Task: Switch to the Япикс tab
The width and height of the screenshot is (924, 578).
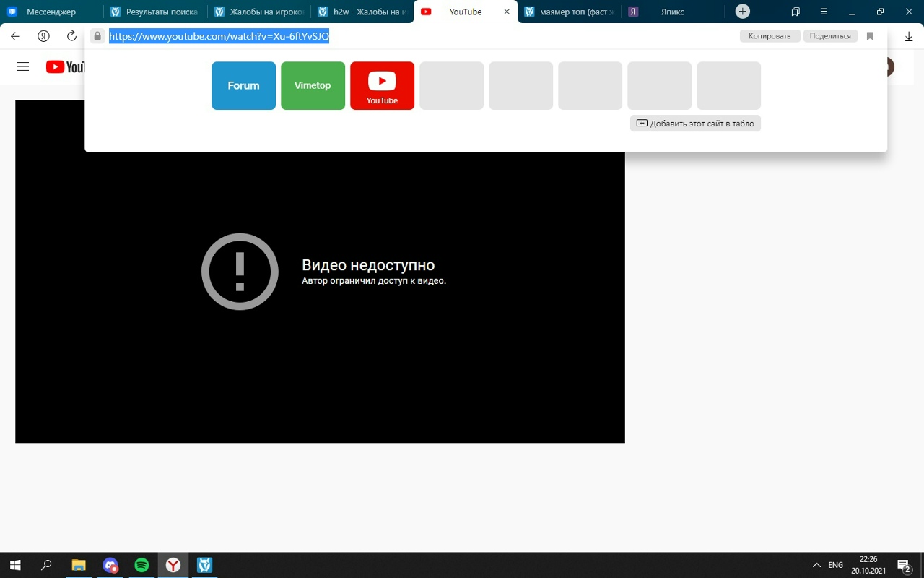Action: click(x=672, y=12)
